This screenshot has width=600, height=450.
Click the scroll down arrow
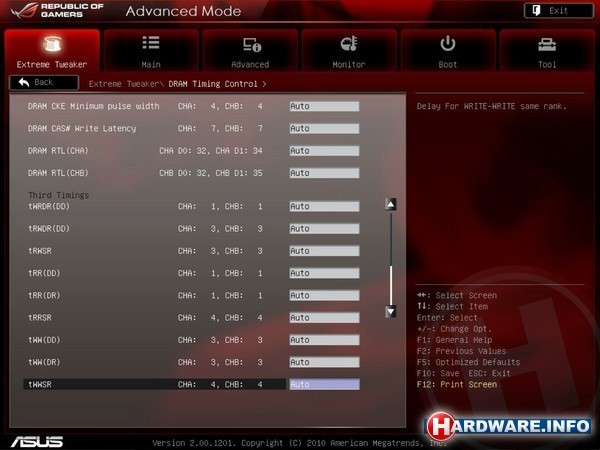tap(391, 311)
